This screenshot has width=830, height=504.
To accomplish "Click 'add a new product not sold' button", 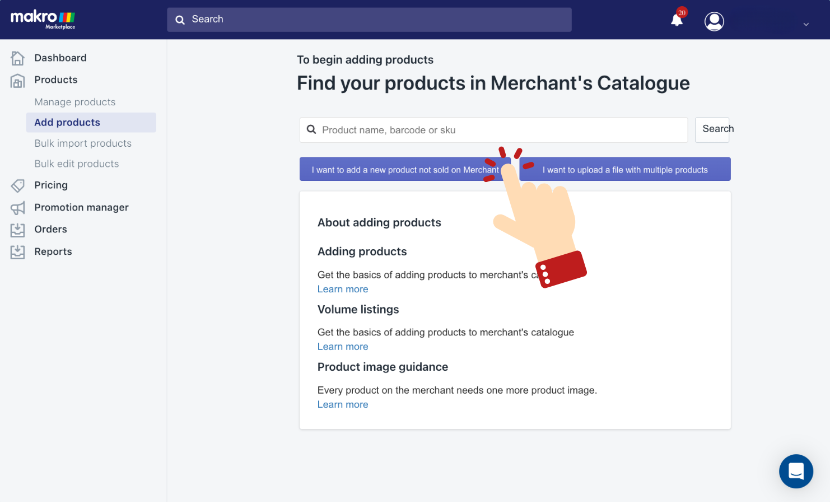I will tap(405, 169).
